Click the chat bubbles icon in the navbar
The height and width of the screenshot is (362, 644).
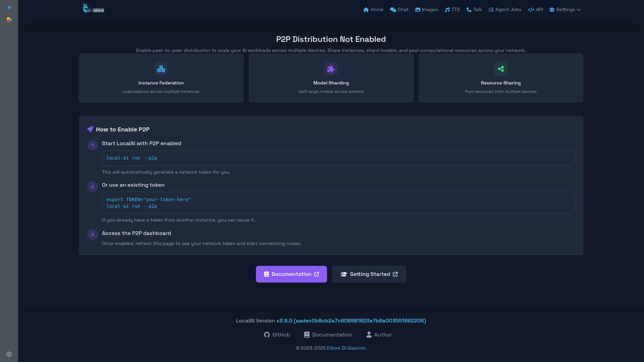point(393,10)
